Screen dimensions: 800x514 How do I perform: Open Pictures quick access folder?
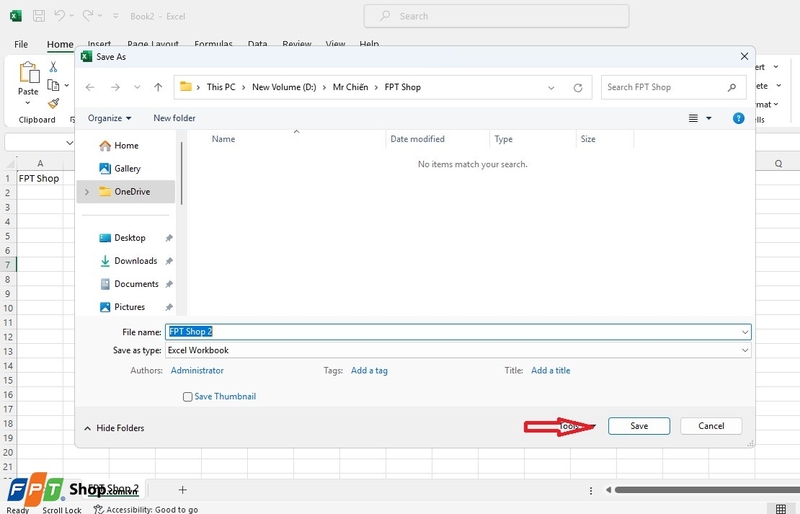(129, 307)
